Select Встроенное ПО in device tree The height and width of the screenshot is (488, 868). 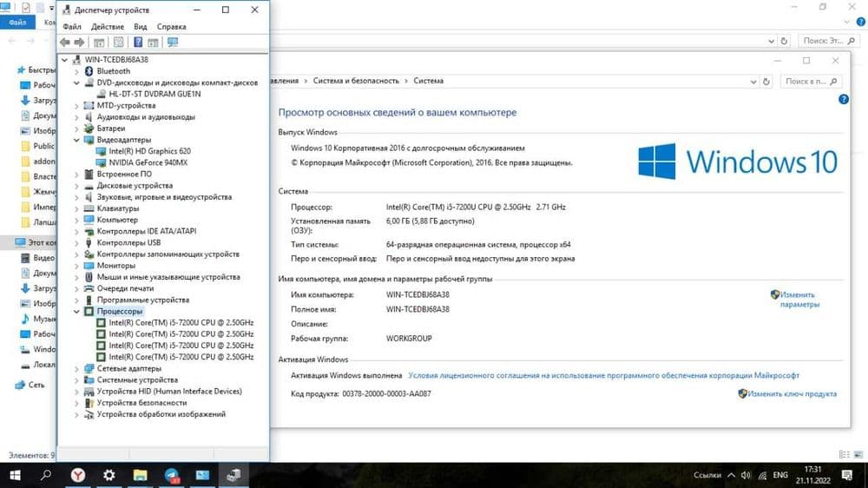pyautogui.click(x=124, y=174)
